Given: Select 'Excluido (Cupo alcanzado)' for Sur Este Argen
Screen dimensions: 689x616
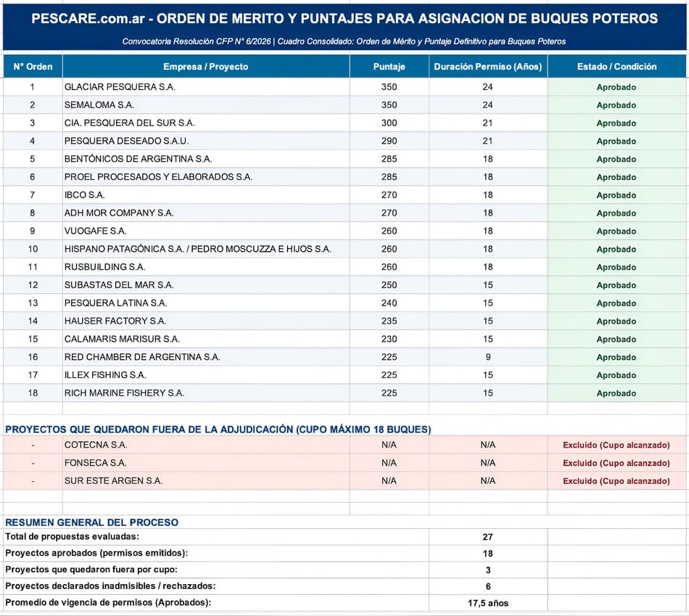Looking at the screenshot, I should pos(616,482).
